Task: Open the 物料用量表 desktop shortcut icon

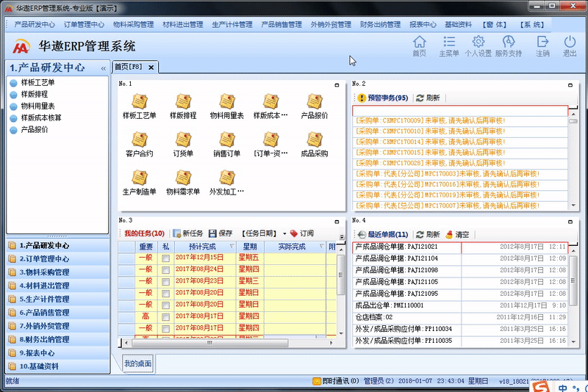Action: pyautogui.click(x=227, y=106)
